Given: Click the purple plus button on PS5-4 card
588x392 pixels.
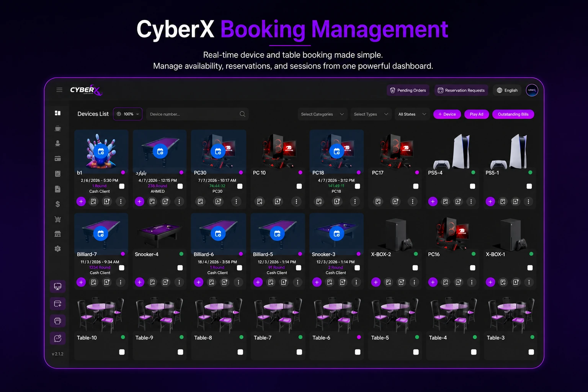Looking at the screenshot, I should click(x=433, y=201).
